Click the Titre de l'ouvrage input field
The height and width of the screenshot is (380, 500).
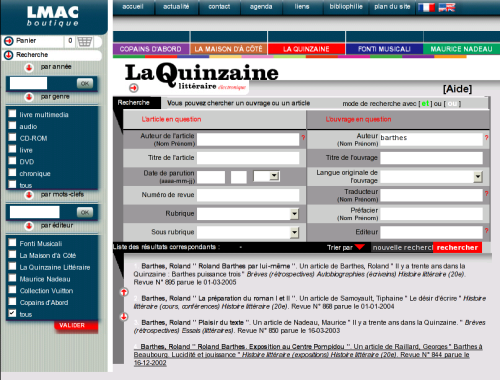click(x=431, y=158)
